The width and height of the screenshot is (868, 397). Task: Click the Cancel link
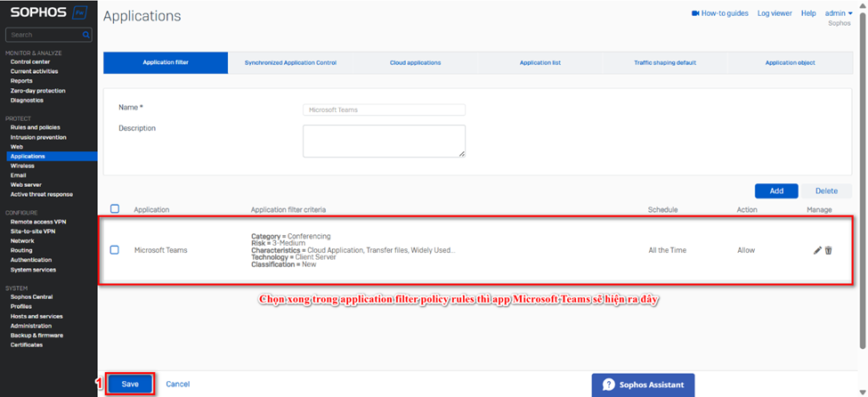click(178, 385)
